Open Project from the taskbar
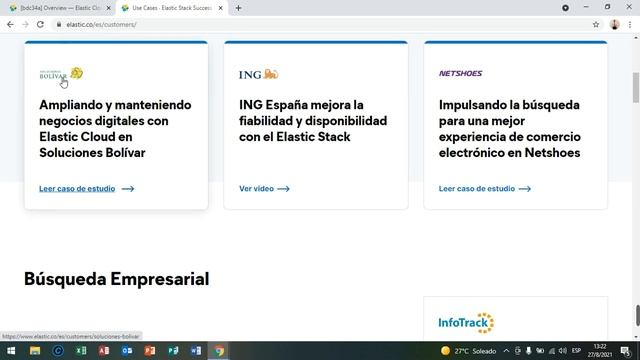 (173, 351)
